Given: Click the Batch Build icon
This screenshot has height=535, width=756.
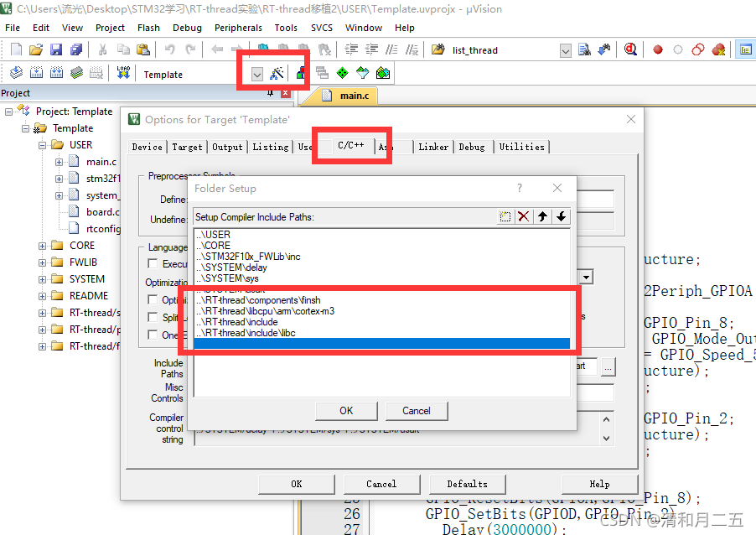Looking at the screenshot, I should tap(76, 73).
